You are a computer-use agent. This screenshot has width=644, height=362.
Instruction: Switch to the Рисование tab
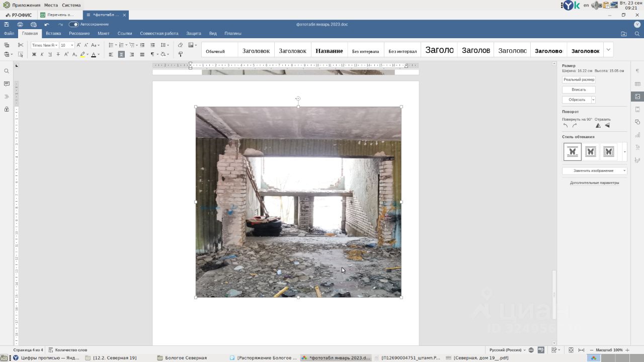79,34
